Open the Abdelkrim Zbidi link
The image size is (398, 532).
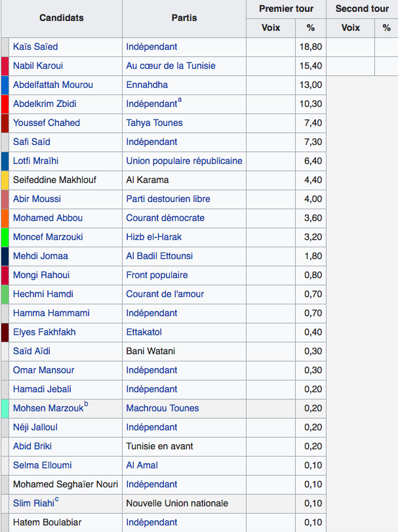[45, 104]
